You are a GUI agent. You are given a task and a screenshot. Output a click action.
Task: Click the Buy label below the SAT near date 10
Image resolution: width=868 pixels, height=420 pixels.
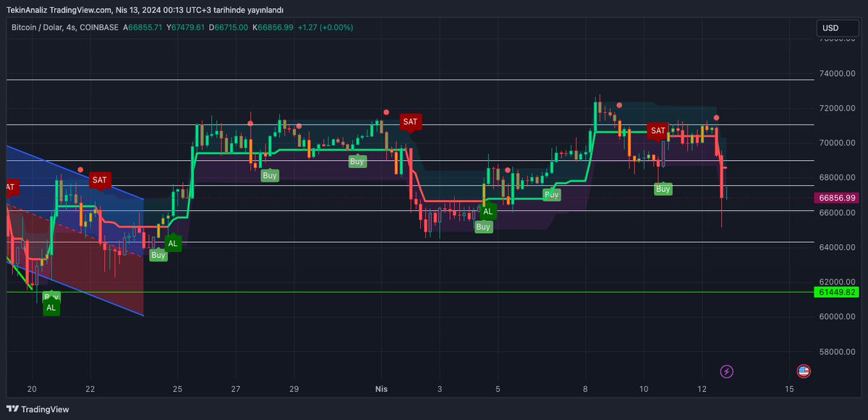[663, 189]
